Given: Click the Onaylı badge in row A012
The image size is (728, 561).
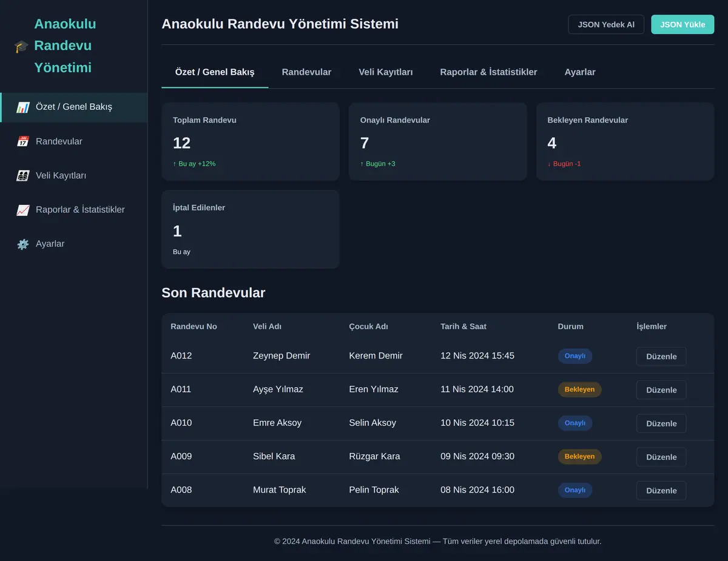Looking at the screenshot, I should pyautogui.click(x=575, y=356).
